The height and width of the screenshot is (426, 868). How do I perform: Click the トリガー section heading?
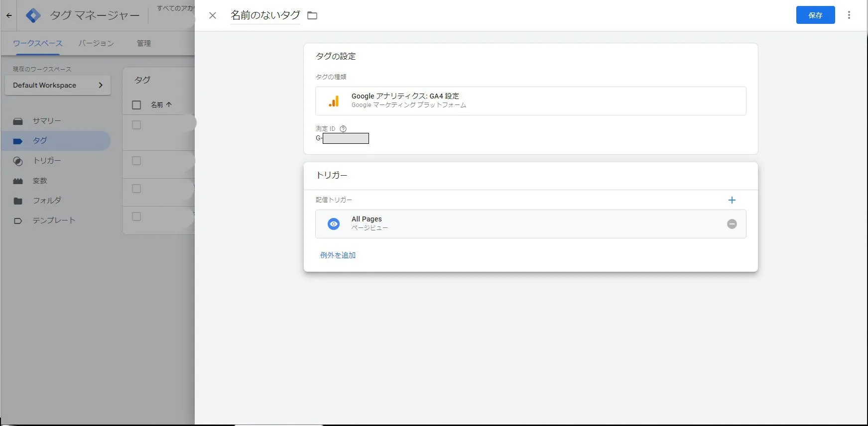click(332, 175)
